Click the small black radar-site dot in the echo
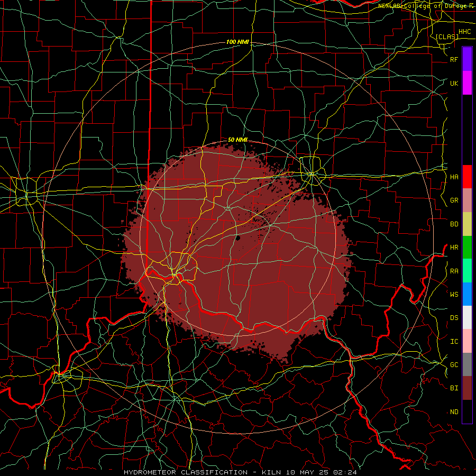The image size is (476, 476). pos(238,237)
